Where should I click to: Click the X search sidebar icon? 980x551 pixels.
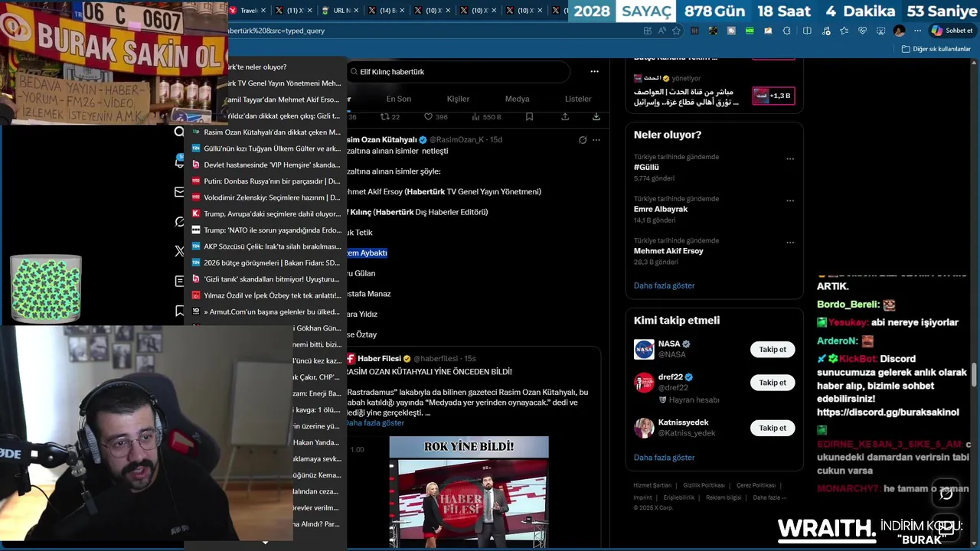[x=179, y=132]
